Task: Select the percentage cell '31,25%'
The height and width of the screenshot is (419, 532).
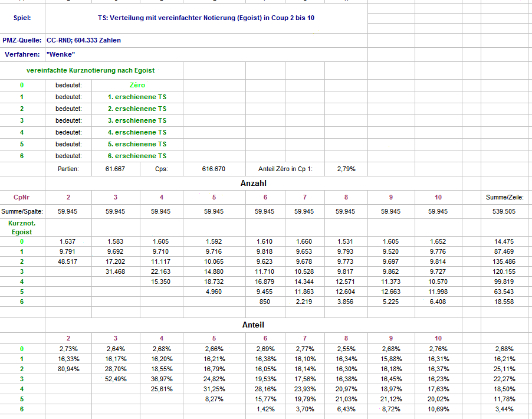Action: (x=214, y=389)
